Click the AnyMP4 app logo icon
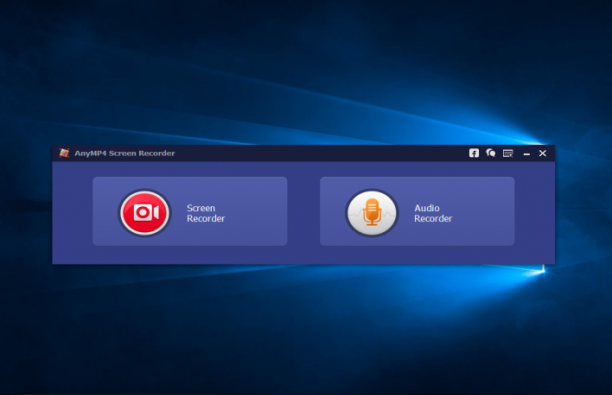Screen dimensions: 612x395 [64, 153]
